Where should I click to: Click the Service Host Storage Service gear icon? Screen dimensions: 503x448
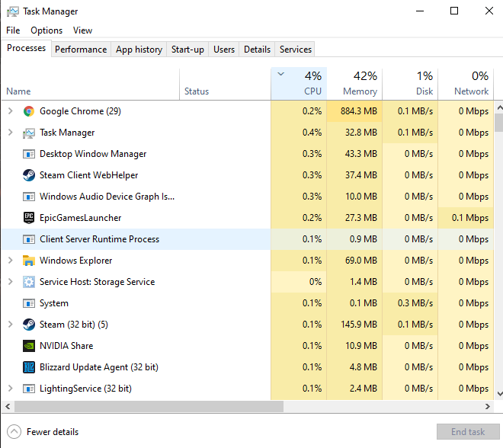[x=29, y=282]
